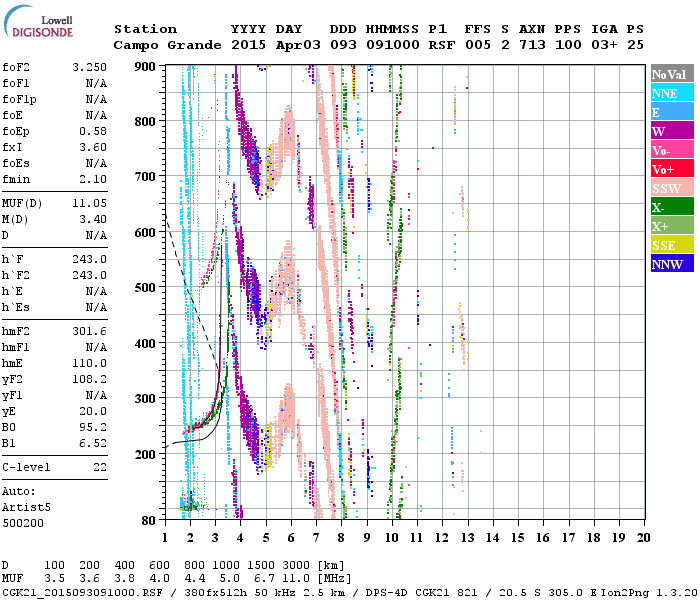Select the Vo- pink legend swatch

(x=672, y=150)
